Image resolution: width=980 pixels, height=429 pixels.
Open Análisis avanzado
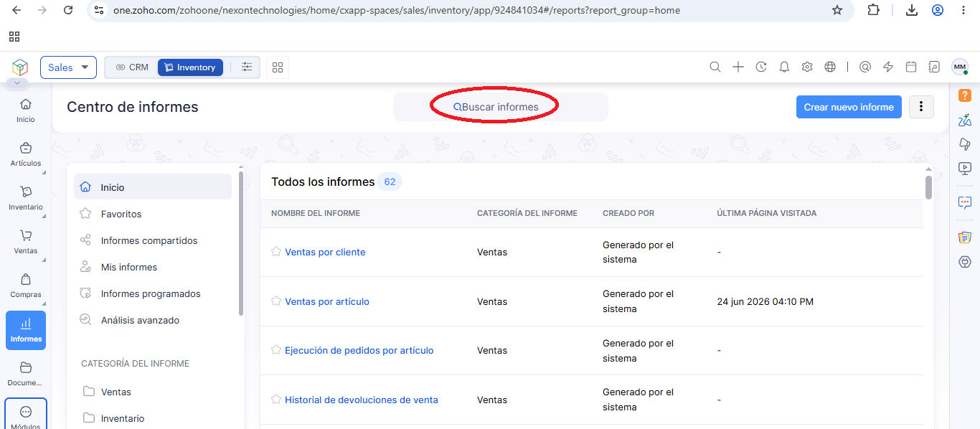[153, 320]
